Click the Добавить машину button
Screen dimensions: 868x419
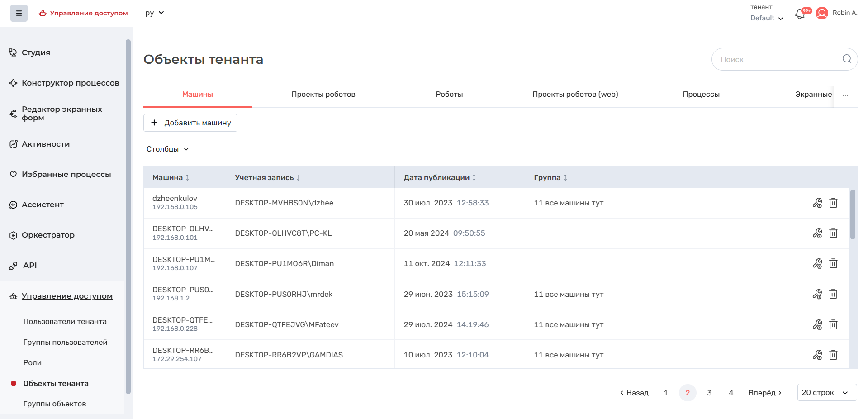[190, 123]
